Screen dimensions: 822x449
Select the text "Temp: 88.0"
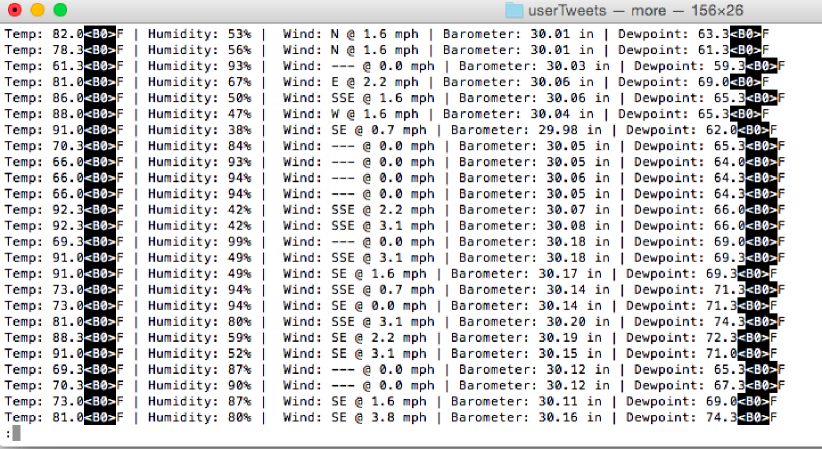click(x=44, y=114)
